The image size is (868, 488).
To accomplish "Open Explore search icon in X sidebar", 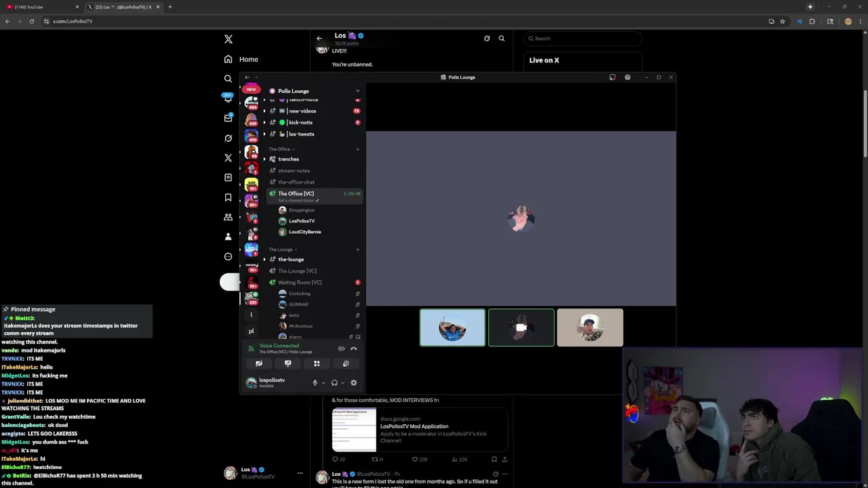I will click(229, 79).
